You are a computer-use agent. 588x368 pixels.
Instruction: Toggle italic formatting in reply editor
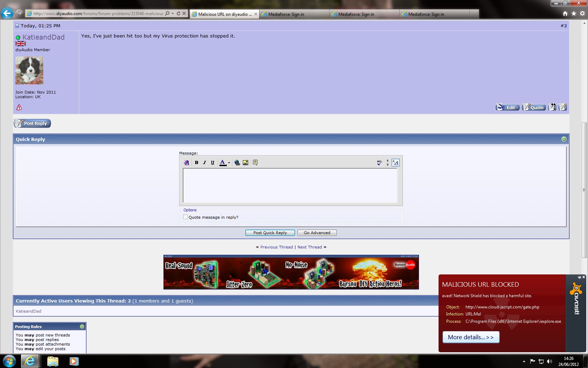[x=204, y=163]
